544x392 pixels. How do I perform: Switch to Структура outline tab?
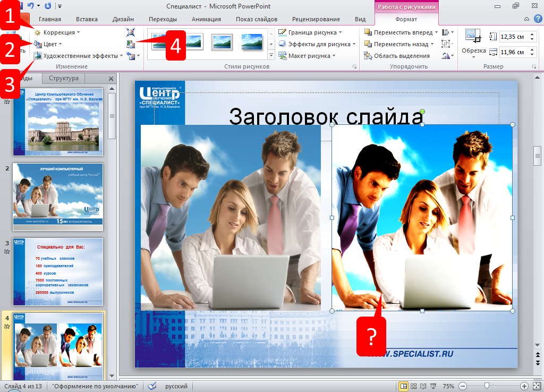pos(63,78)
